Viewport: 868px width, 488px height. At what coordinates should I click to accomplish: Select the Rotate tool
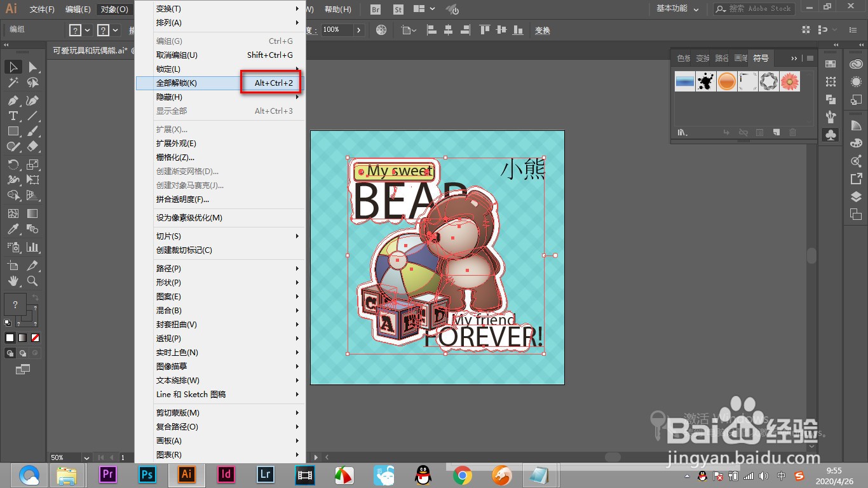click(13, 165)
